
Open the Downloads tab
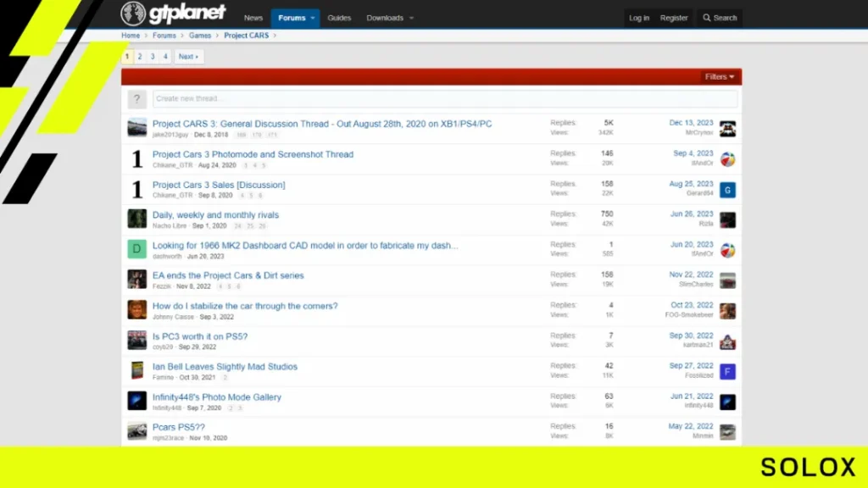pos(385,19)
